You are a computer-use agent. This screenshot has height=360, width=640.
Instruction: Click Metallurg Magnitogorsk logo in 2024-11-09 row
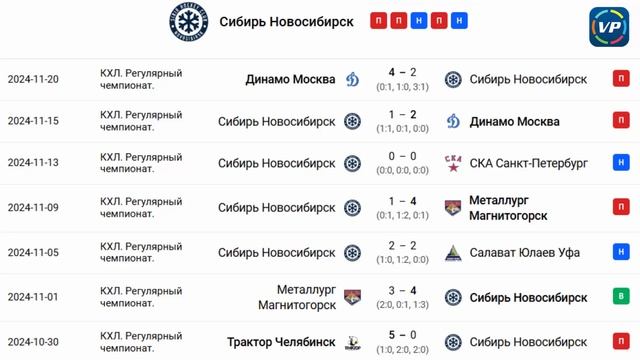453,208
